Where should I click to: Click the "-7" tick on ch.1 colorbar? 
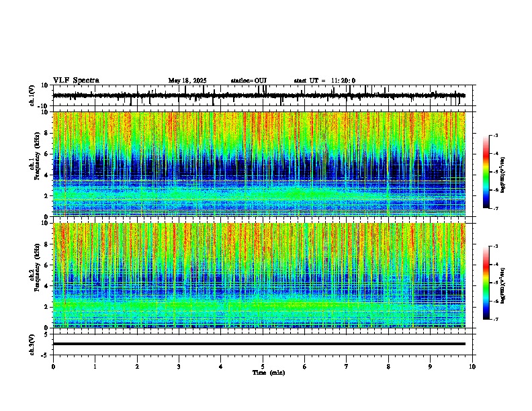click(495, 208)
